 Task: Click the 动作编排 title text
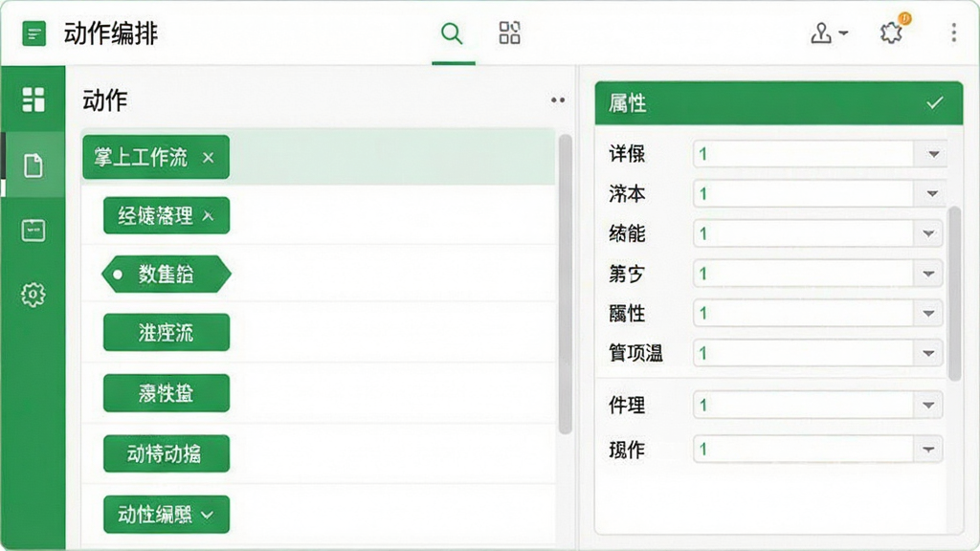(x=111, y=33)
